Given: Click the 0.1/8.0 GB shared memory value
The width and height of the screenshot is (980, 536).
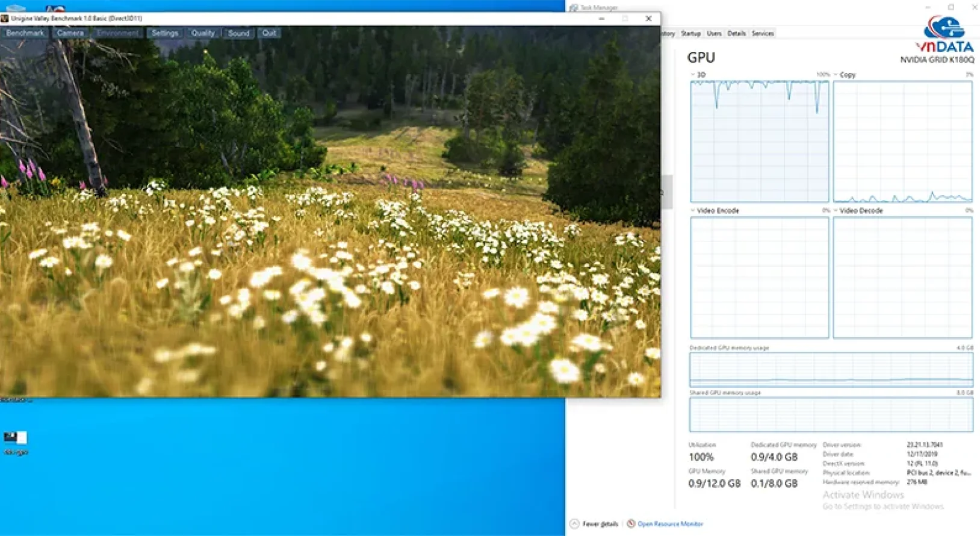Looking at the screenshot, I should (774, 484).
